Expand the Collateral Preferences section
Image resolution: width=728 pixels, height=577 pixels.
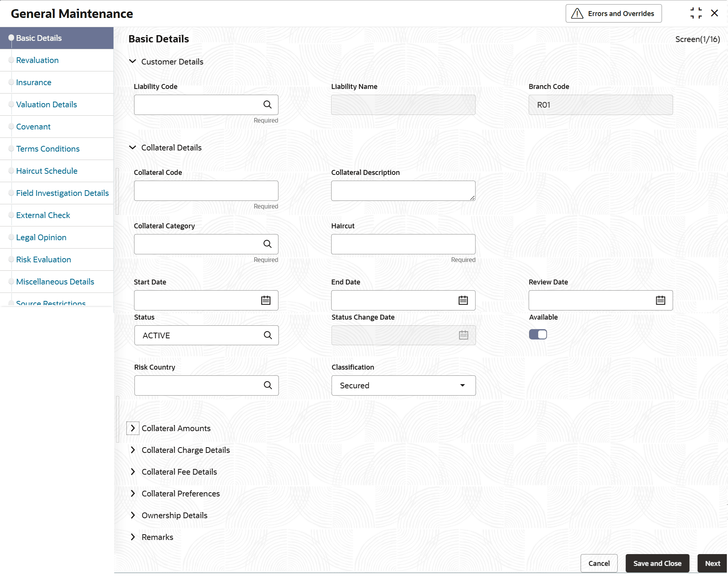133,493
